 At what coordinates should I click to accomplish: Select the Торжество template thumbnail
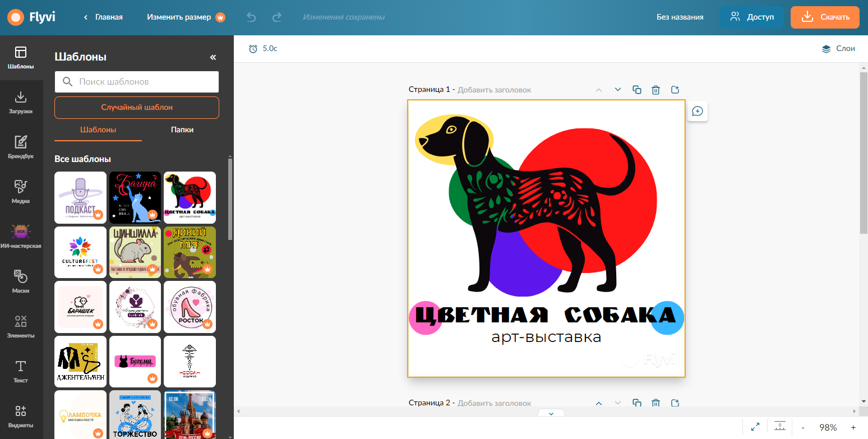(x=135, y=414)
